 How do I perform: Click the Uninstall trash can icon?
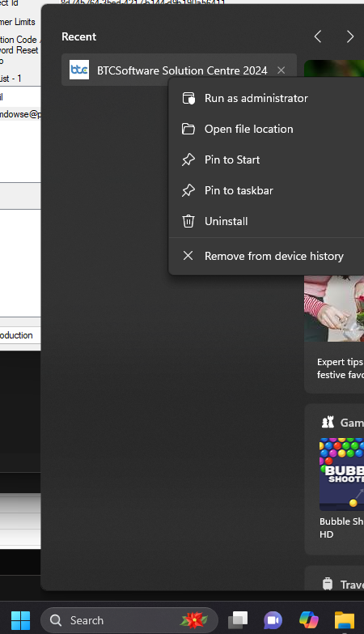(x=188, y=221)
